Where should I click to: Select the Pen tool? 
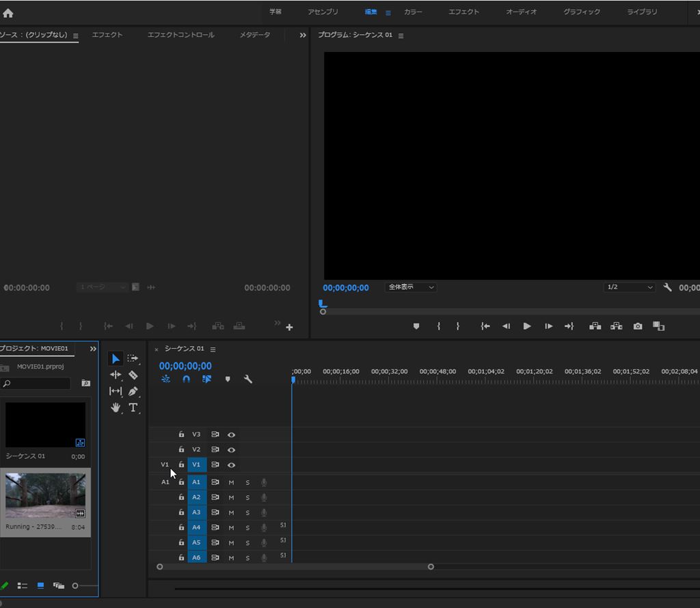(133, 391)
